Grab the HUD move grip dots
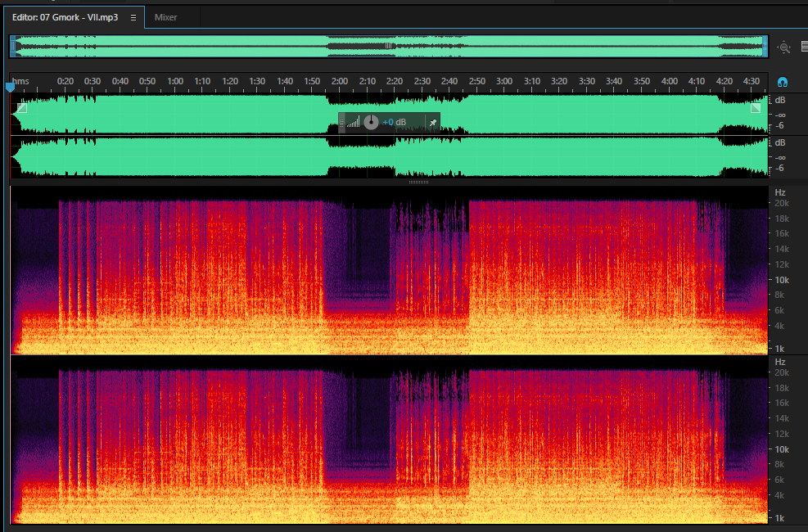808x532 pixels. (341, 123)
